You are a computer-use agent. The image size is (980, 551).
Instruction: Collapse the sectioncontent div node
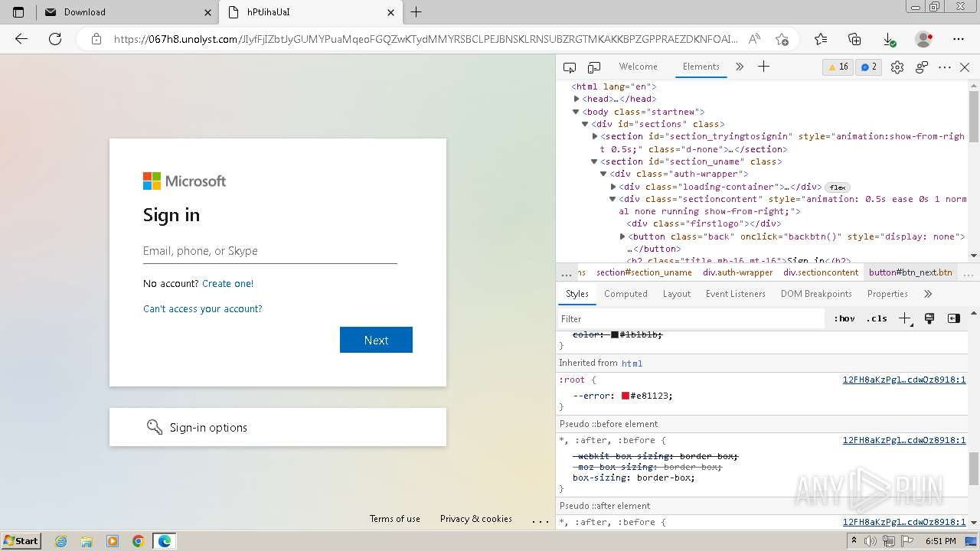point(612,199)
